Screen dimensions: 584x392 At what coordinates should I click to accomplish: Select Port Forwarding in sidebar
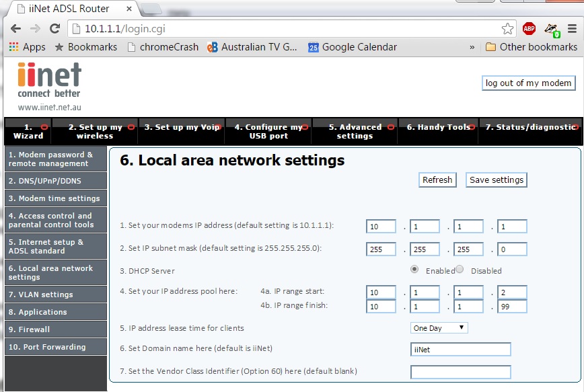56,347
